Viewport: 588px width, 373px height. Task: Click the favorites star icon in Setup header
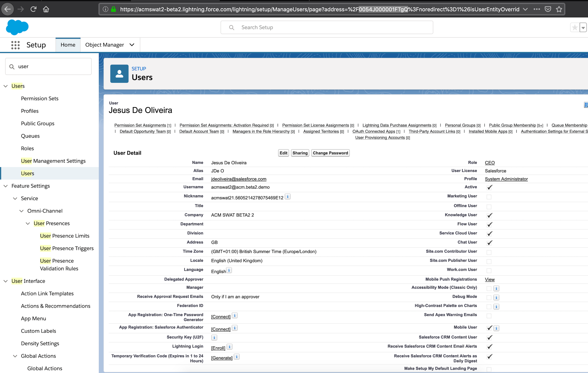[575, 27]
